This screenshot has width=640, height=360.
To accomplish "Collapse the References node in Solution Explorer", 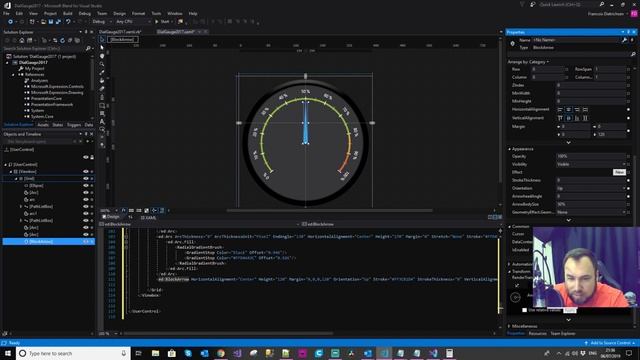I will click(13, 75).
